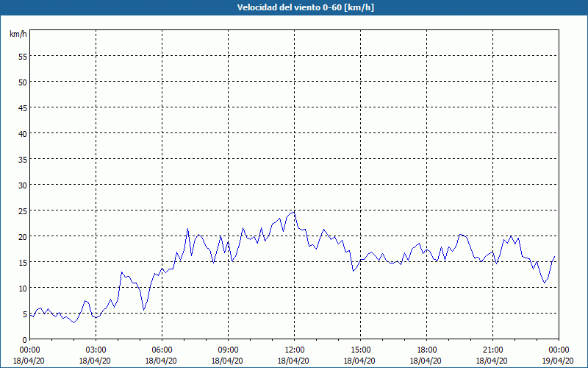Click the 18/04/20 date under 03:00
Image resolution: width=588 pixels, height=368 pixels.
click(x=95, y=361)
